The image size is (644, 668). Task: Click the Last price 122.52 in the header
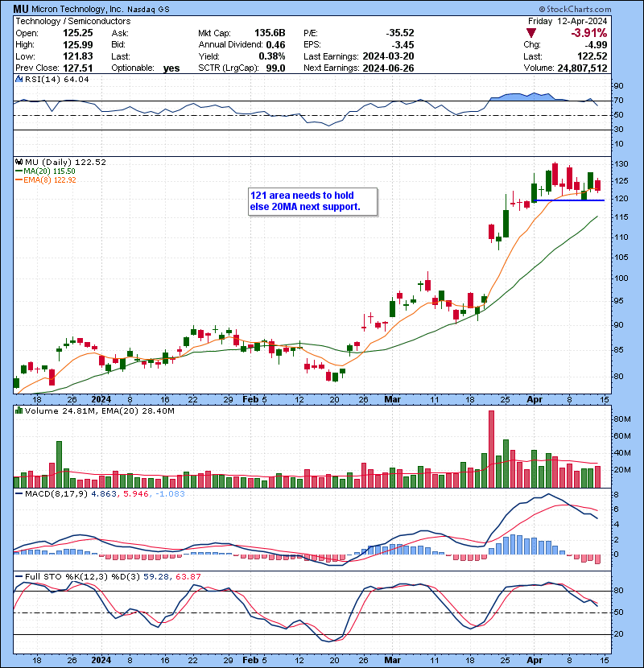[592, 56]
